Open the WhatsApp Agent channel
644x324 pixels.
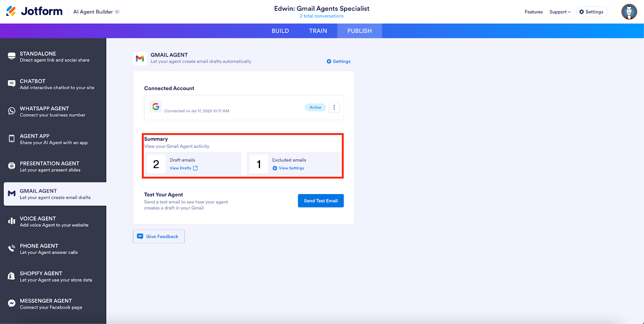pyautogui.click(x=53, y=111)
